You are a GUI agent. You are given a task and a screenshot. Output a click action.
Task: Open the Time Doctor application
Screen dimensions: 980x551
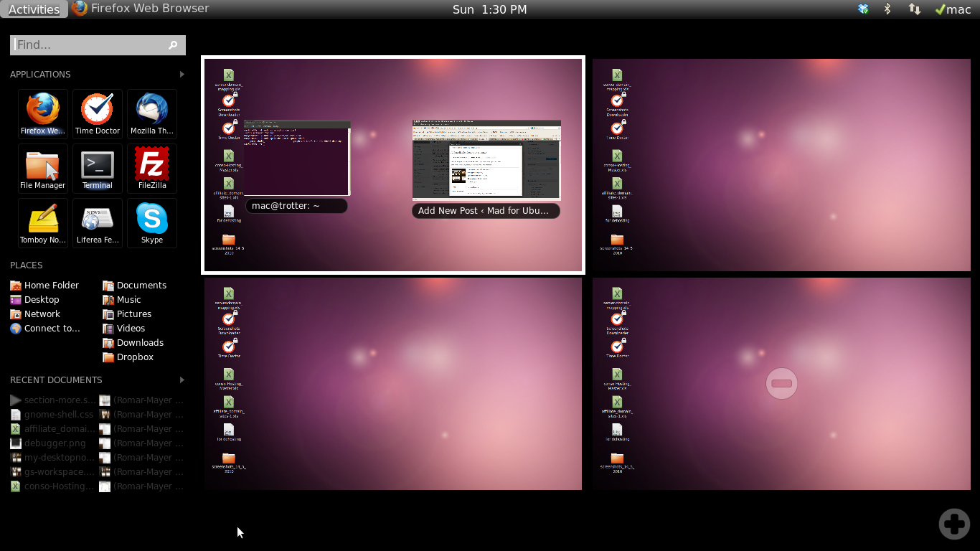tap(98, 113)
